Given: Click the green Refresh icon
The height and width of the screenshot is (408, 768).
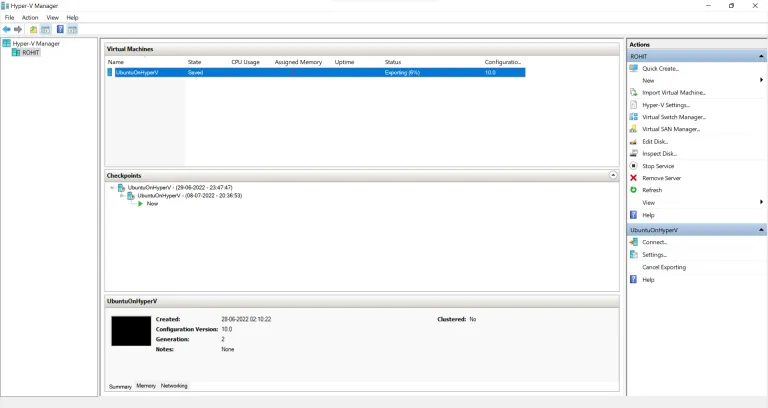Looking at the screenshot, I should pyautogui.click(x=633, y=190).
